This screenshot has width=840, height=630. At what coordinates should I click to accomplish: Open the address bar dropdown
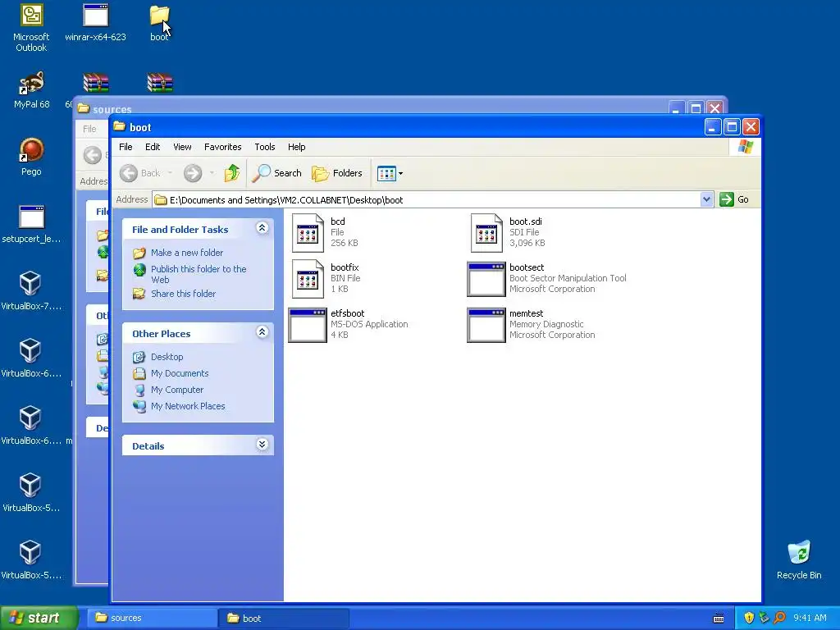tap(706, 199)
